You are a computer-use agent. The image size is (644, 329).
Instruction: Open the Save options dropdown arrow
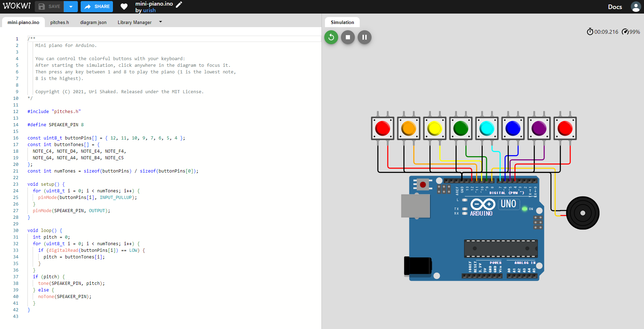(71, 6)
